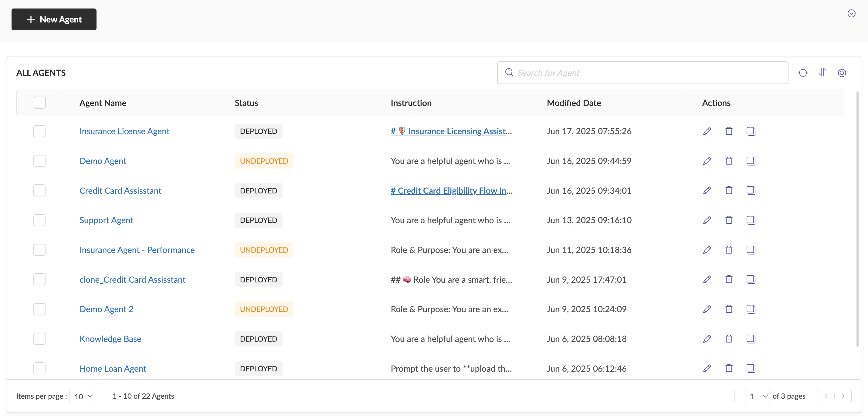Open the table settings gear icon
The height and width of the screenshot is (416, 868).
pos(841,73)
